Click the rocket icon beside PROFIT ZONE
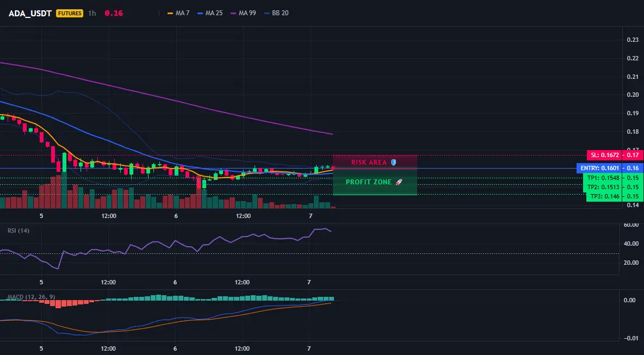This screenshot has width=644, height=355. (399, 182)
